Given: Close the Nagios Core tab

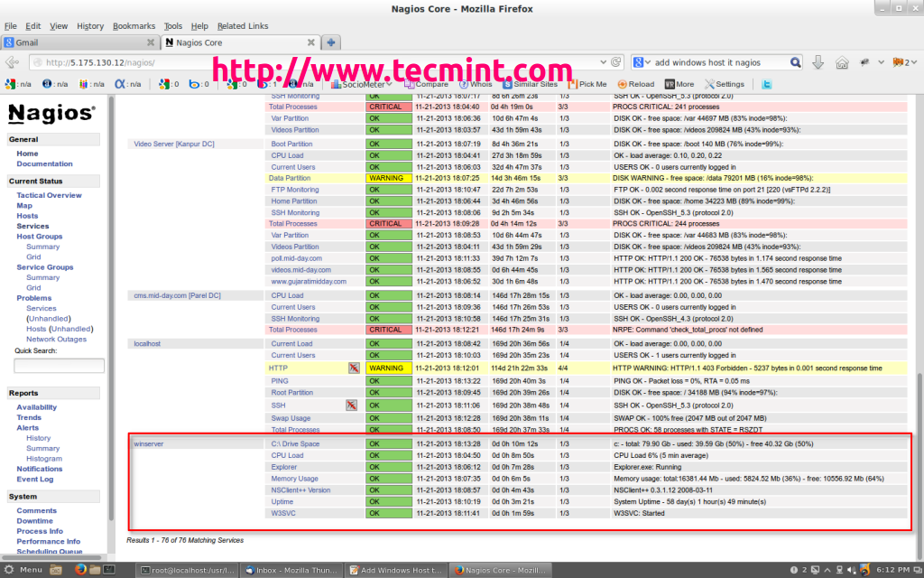Looking at the screenshot, I should tap(311, 42).
